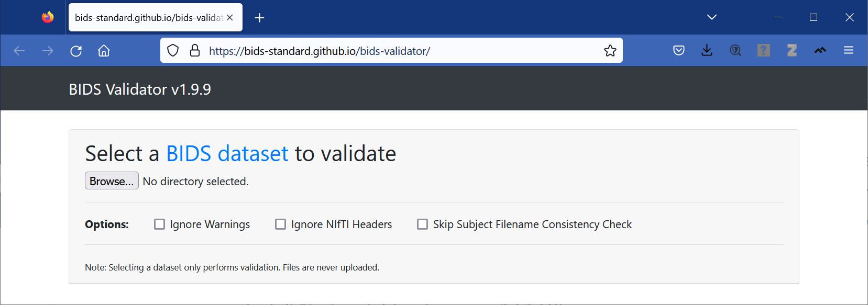Enable the Ignore Warnings checkbox
This screenshot has height=305, width=868.
point(160,224)
